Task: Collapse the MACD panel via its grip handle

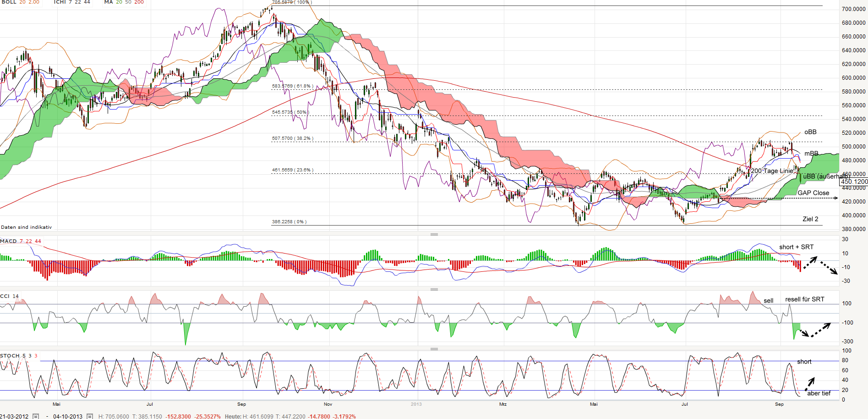Action: coord(434,233)
